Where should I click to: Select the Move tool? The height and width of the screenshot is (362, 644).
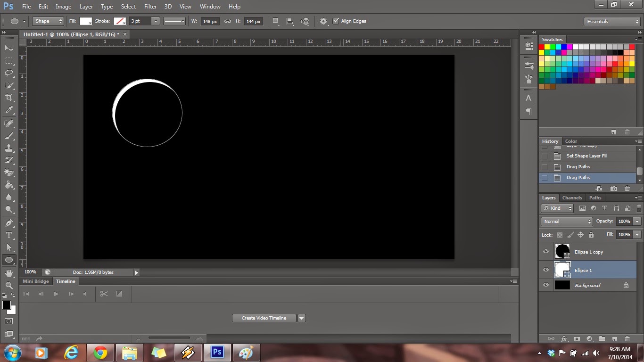click(x=9, y=48)
